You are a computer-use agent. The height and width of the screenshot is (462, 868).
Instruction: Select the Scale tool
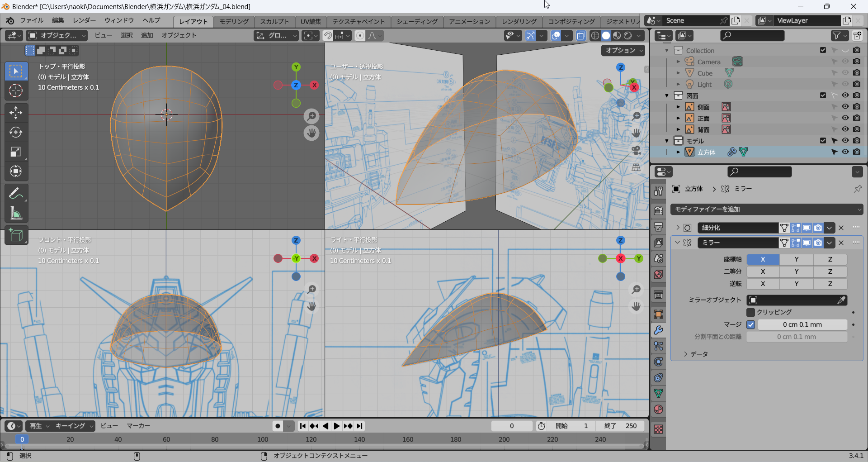click(x=16, y=152)
